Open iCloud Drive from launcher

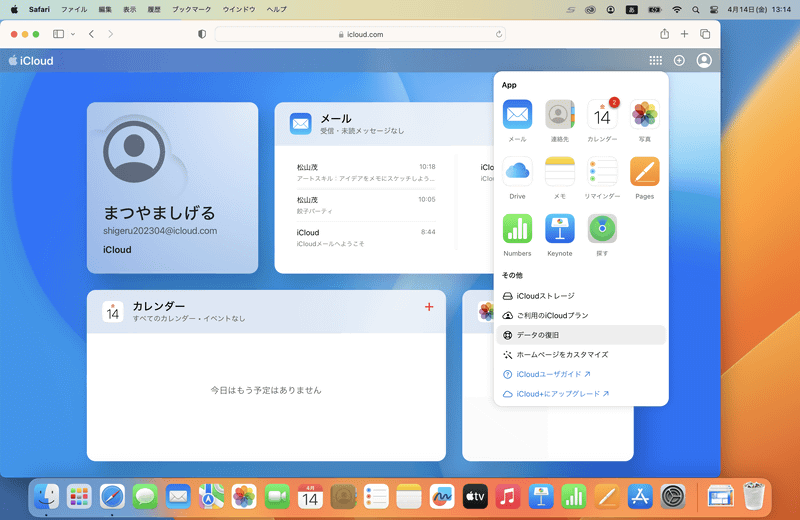coord(517,171)
